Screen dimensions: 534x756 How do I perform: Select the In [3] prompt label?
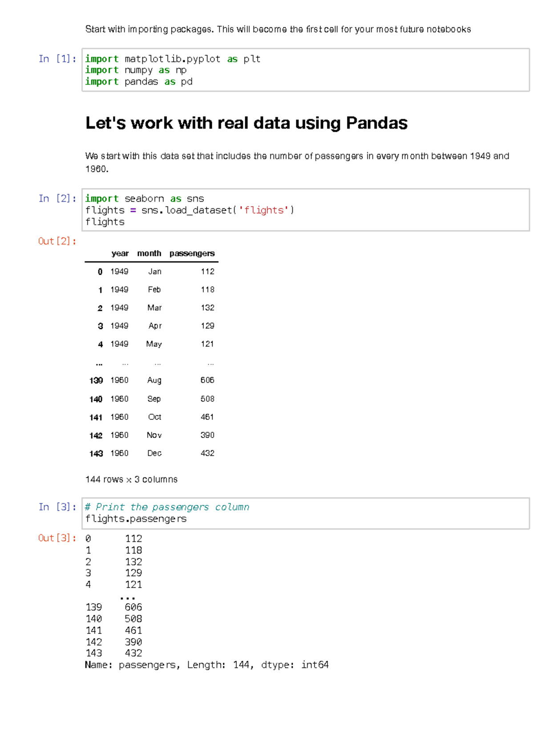(57, 507)
